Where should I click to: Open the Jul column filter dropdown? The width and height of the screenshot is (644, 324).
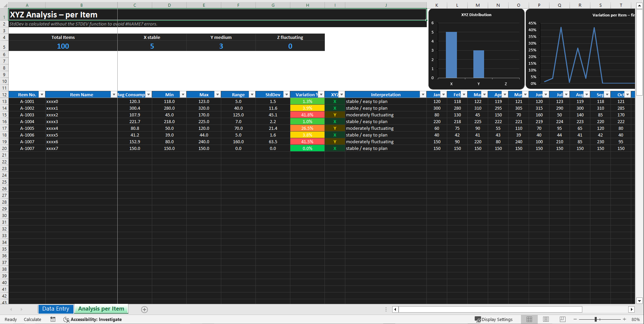(x=566, y=95)
